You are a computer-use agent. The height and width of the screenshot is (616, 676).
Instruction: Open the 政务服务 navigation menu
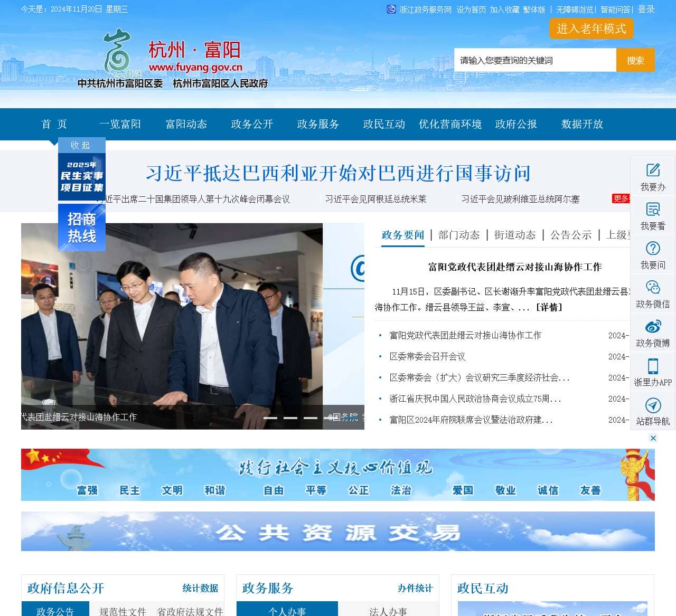(318, 124)
